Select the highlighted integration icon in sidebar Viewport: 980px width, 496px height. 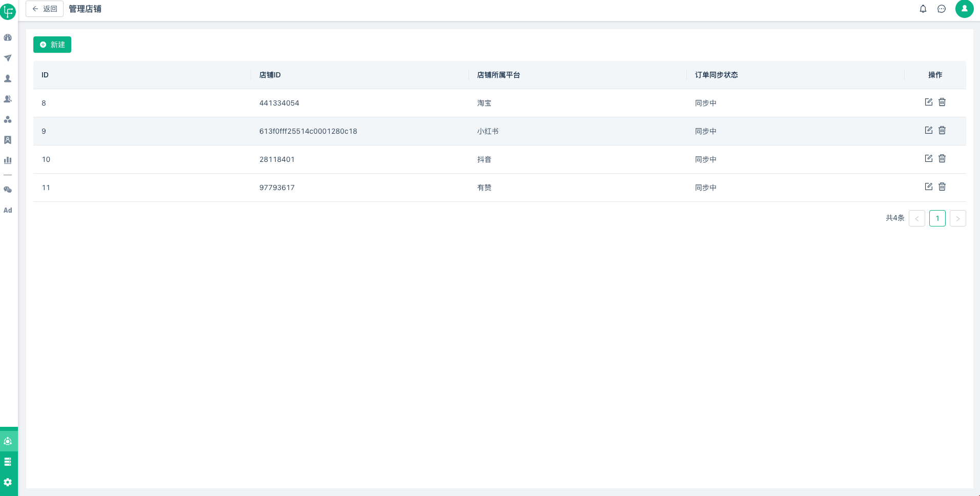pyautogui.click(x=8, y=441)
